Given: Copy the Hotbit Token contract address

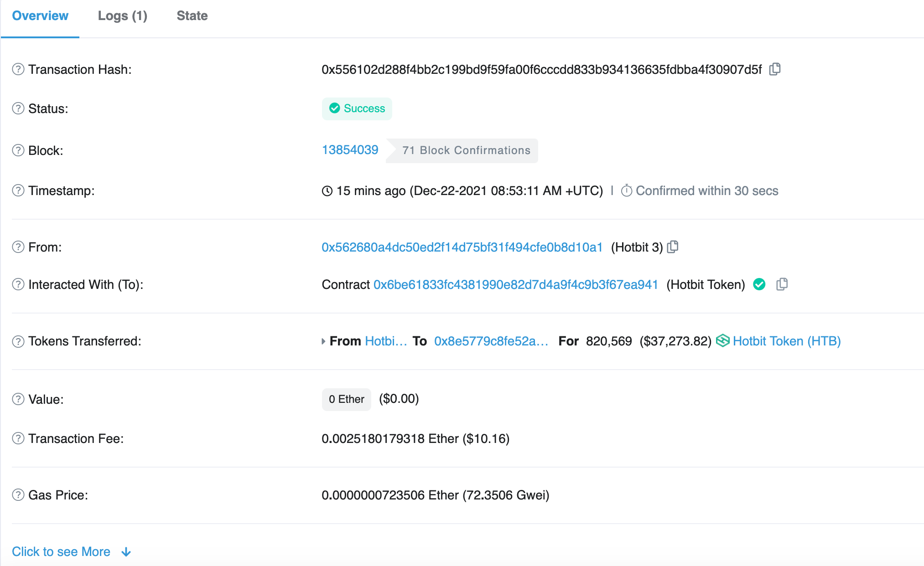Looking at the screenshot, I should coord(782,284).
